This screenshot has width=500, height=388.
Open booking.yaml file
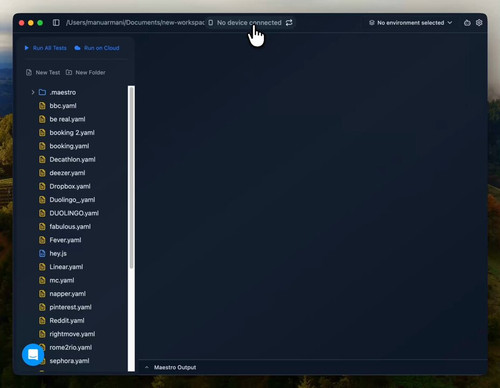[x=69, y=146]
